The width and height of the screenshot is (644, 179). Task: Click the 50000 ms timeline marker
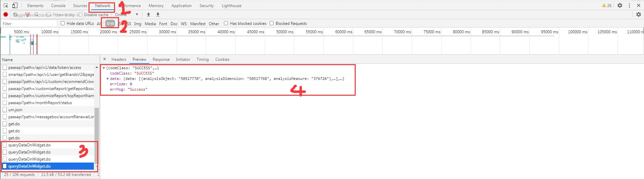[285, 32]
